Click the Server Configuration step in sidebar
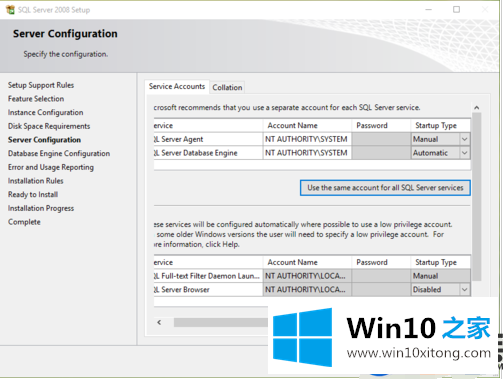503x379 pixels. coord(44,140)
